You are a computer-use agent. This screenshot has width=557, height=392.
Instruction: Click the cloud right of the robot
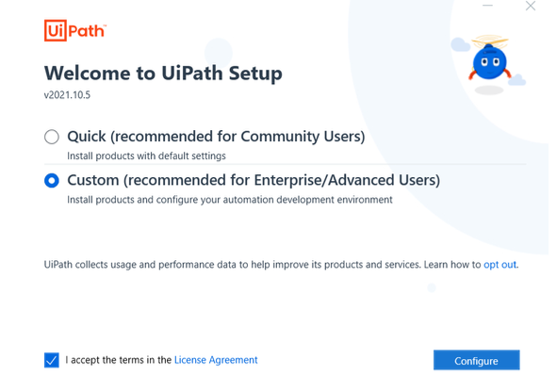[x=516, y=80]
